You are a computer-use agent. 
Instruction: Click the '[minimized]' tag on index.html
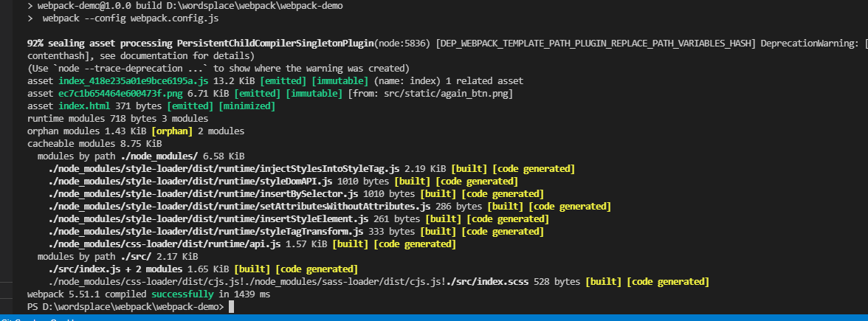(247, 106)
